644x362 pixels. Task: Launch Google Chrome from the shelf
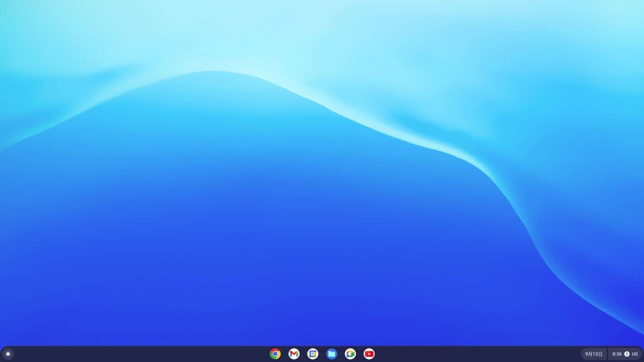(275, 354)
